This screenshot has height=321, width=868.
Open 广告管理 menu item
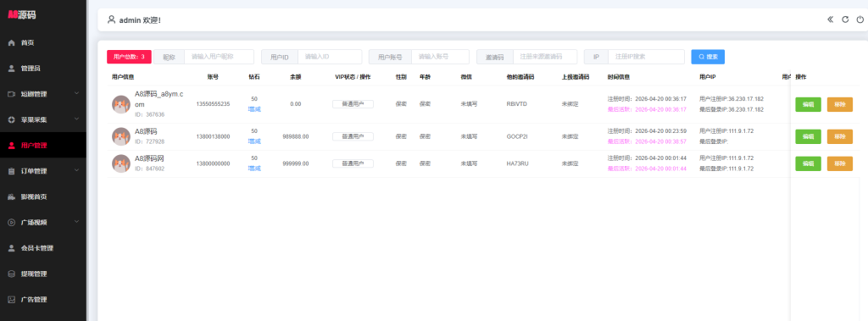pyautogui.click(x=43, y=300)
